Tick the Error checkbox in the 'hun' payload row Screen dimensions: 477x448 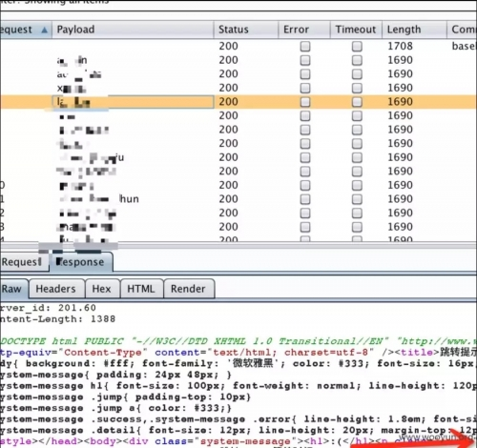click(x=305, y=199)
